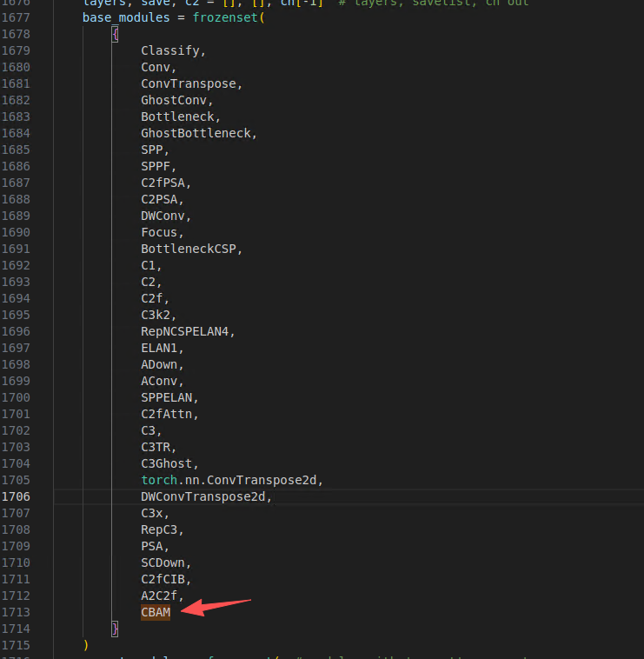Viewport: 644px width, 659px height.
Task: Click C2f on line 1694
Action: click(152, 298)
